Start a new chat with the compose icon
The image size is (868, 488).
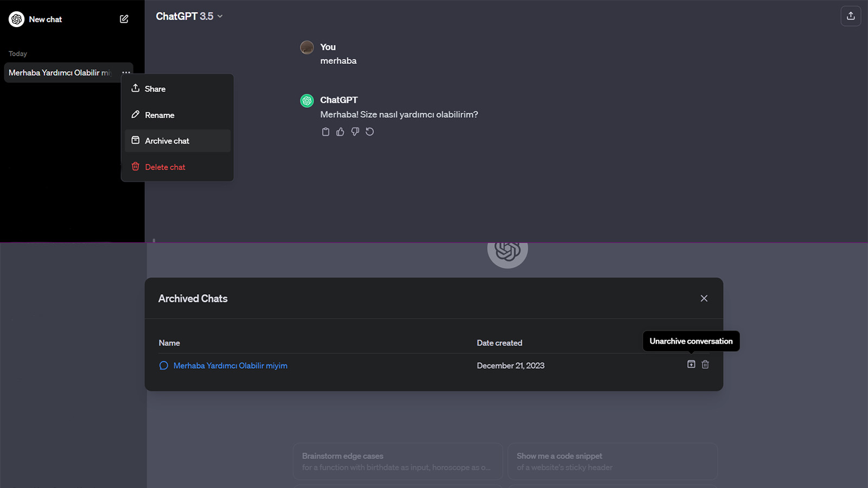click(x=124, y=19)
